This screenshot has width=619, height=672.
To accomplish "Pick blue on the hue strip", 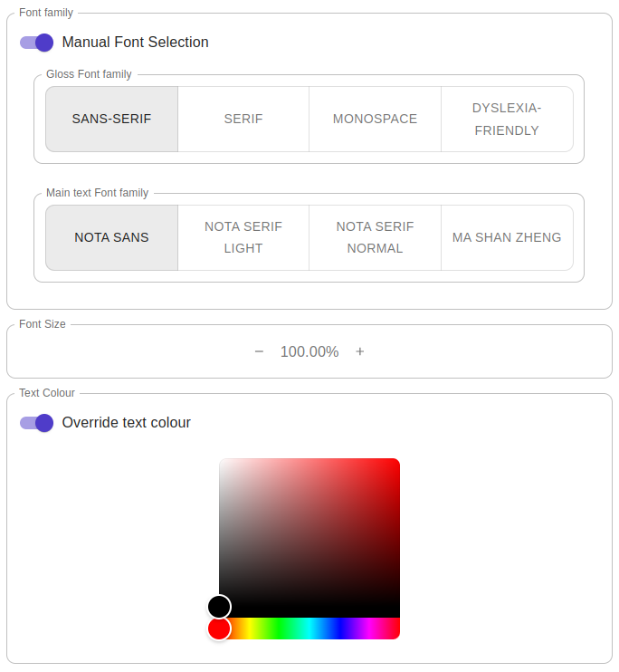I will (x=339, y=629).
